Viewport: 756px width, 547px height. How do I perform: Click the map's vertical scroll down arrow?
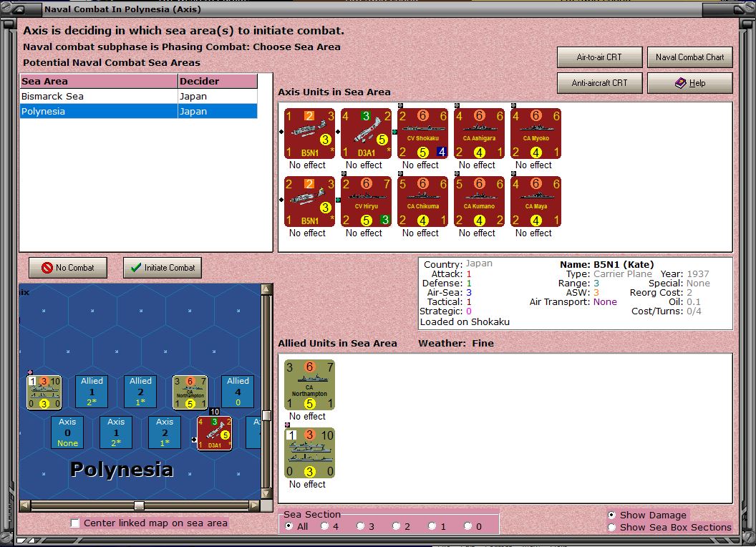coord(266,493)
